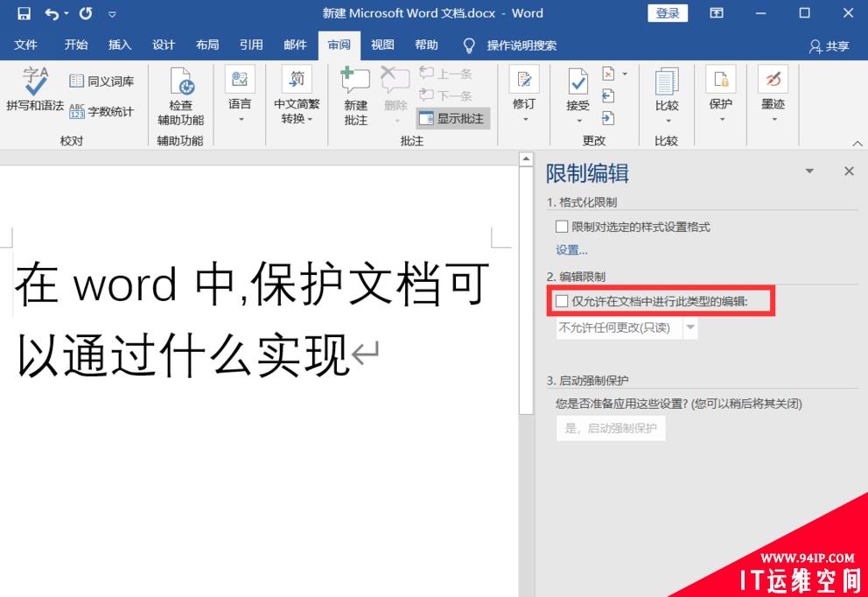Enable limit formatting to styles checkbox

562,227
